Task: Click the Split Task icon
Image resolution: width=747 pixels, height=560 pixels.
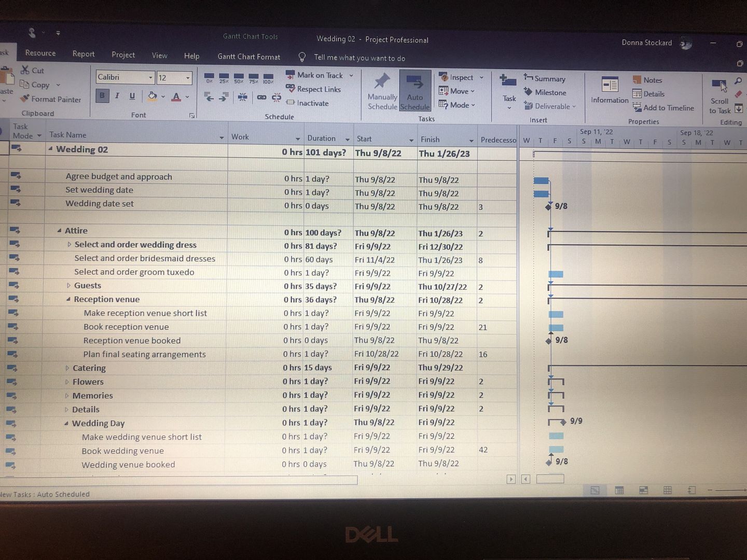Action: coord(243,97)
